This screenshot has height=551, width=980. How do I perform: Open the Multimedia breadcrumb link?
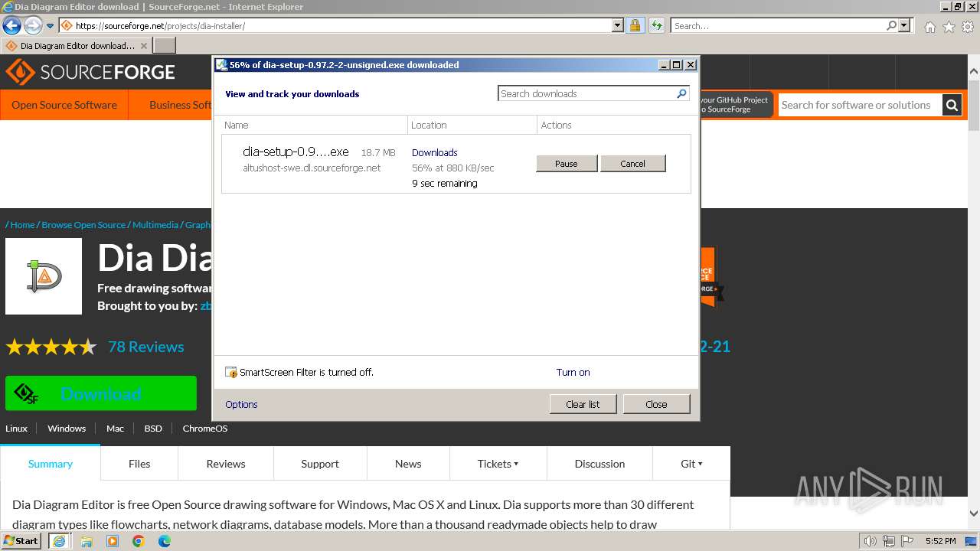(155, 225)
